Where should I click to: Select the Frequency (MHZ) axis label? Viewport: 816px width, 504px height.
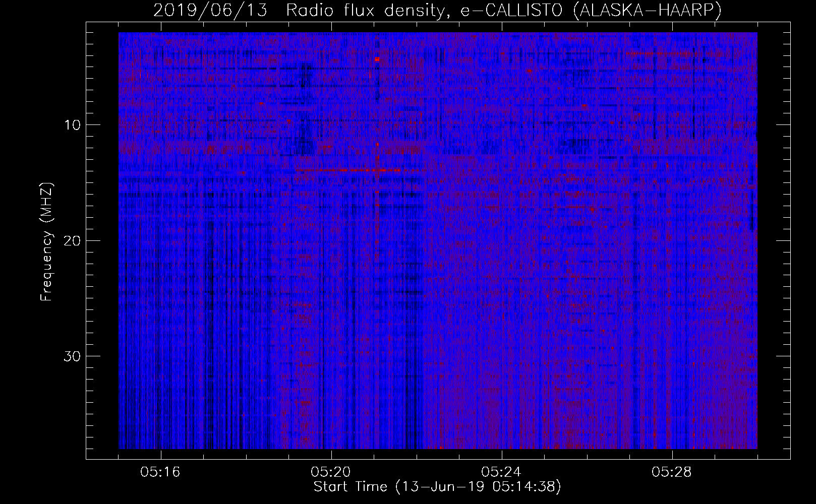[x=46, y=242]
